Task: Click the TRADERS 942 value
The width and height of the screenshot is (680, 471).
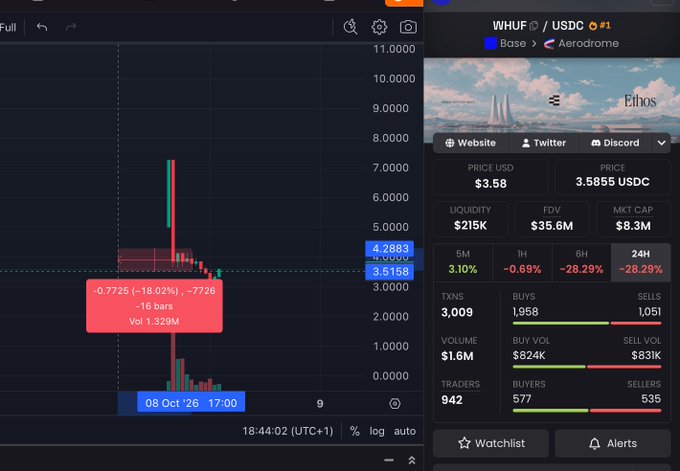Action: click(451, 400)
